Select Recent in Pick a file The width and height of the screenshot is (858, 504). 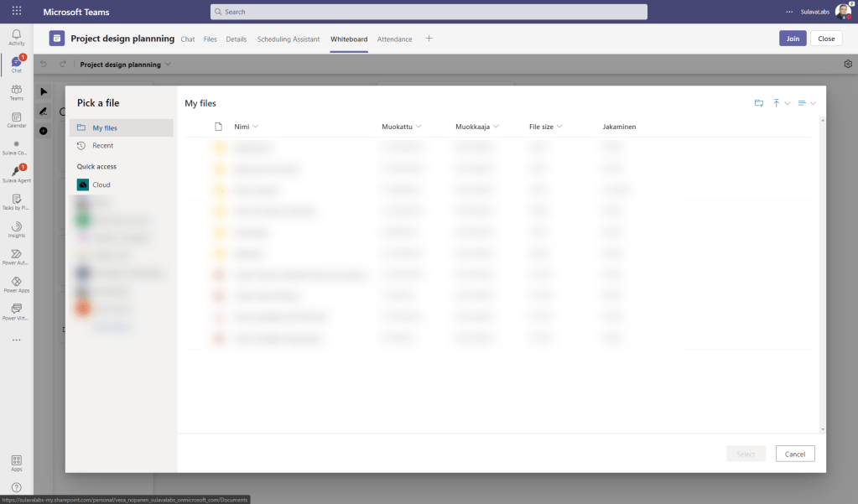coord(102,146)
